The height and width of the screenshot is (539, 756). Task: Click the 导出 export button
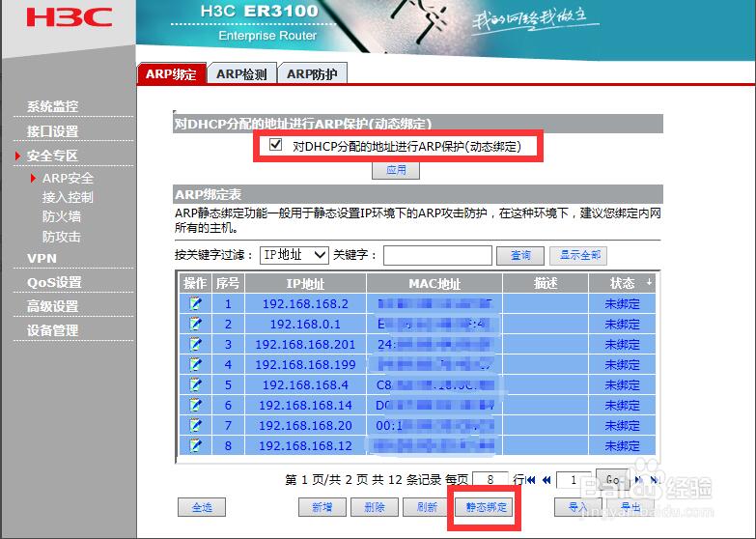pyautogui.click(x=630, y=507)
